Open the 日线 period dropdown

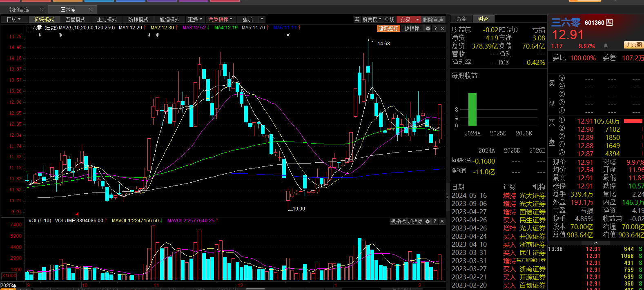14,19
